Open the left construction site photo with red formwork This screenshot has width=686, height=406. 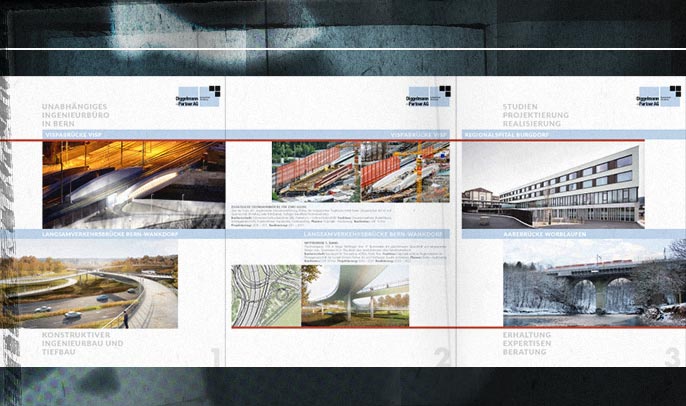(314, 171)
